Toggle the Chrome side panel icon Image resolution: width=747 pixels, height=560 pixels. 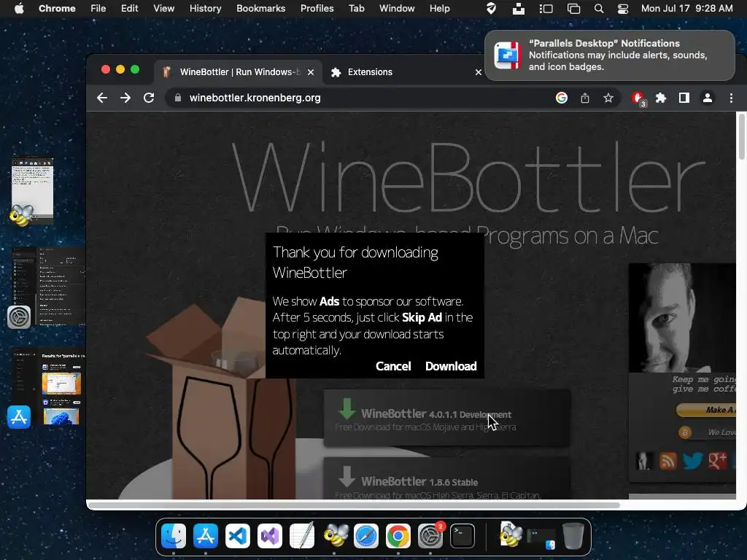coord(684,98)
